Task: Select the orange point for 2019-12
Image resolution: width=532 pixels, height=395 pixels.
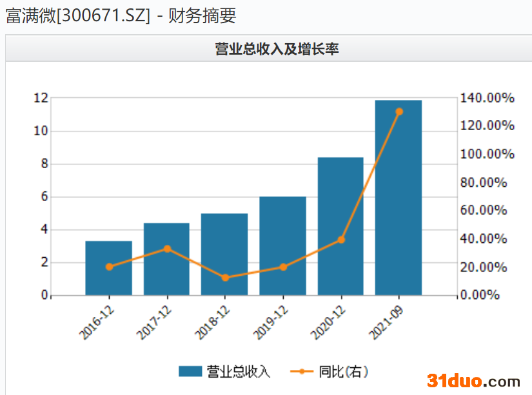Action: point(283,267)
